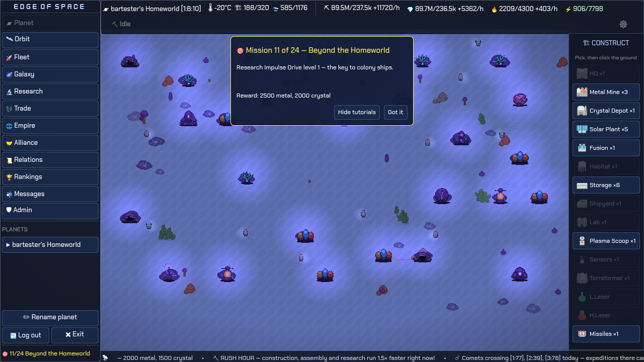The height and width of the screenshot is (362, 644).
Task: Click the planet name bartester's Homeworld [1:8:10]
Action: pos(152,9)
